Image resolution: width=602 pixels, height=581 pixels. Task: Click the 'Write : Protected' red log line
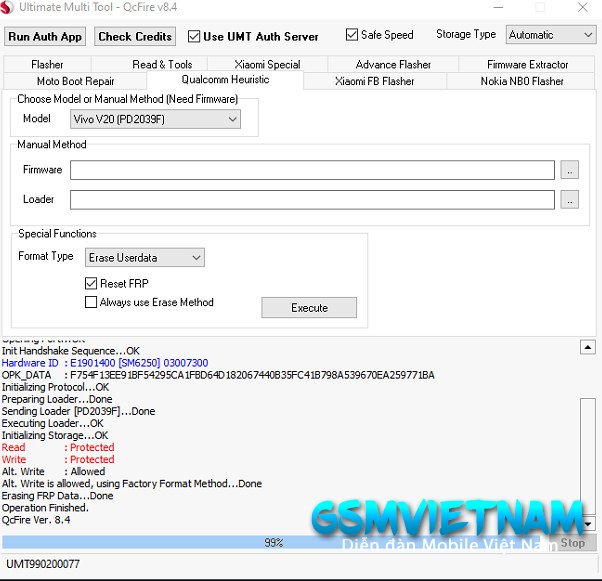click(58, 459)
